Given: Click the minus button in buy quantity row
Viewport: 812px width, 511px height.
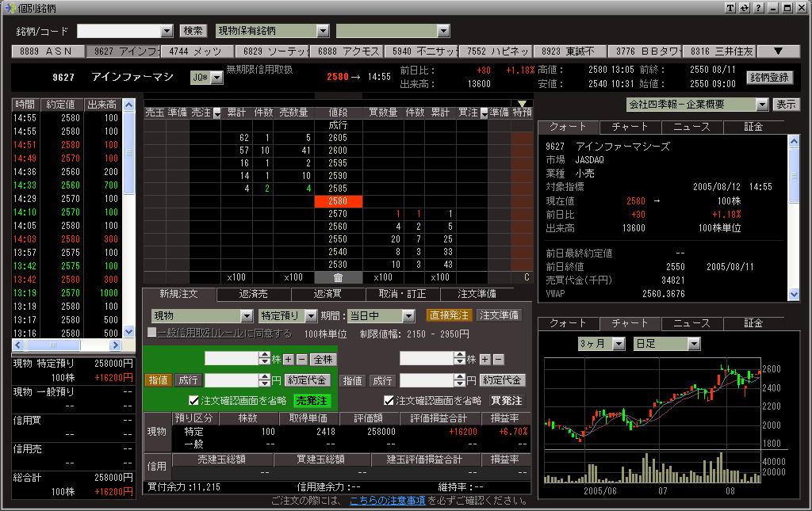Looking at the screenshot, I should coord(498,359).
